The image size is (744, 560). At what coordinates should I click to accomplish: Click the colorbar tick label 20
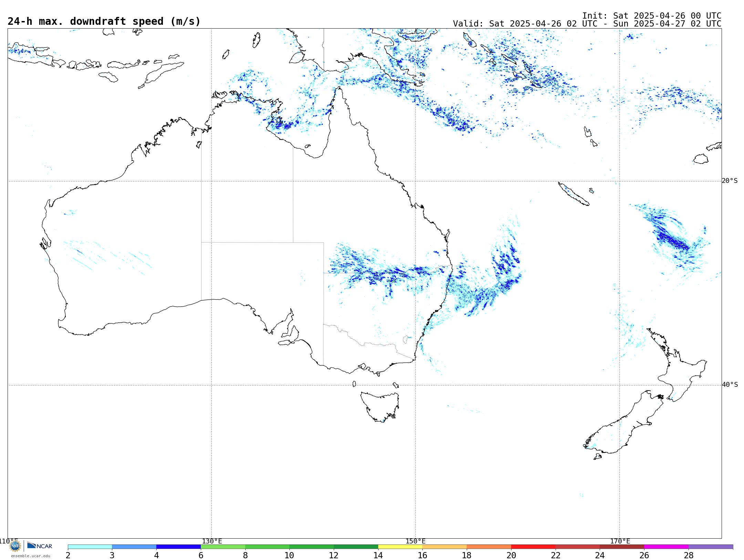tap(511, 555)
